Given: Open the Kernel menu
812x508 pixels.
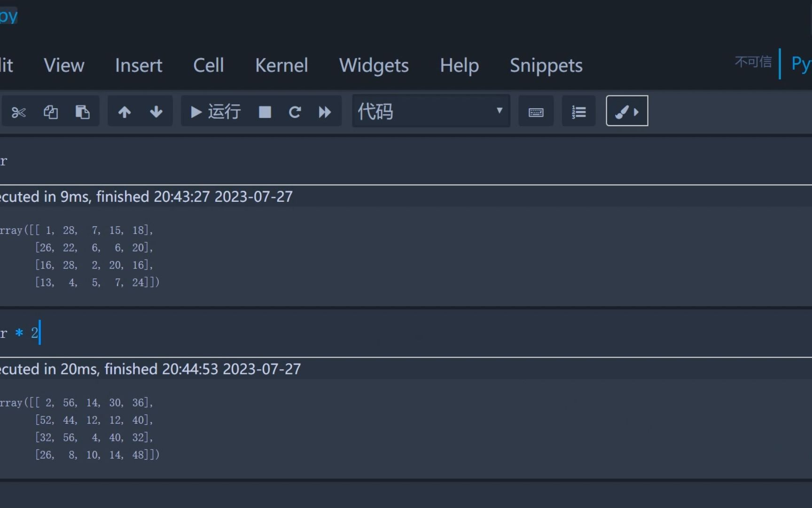Looking at the screenshot, I should click(281, 65).
